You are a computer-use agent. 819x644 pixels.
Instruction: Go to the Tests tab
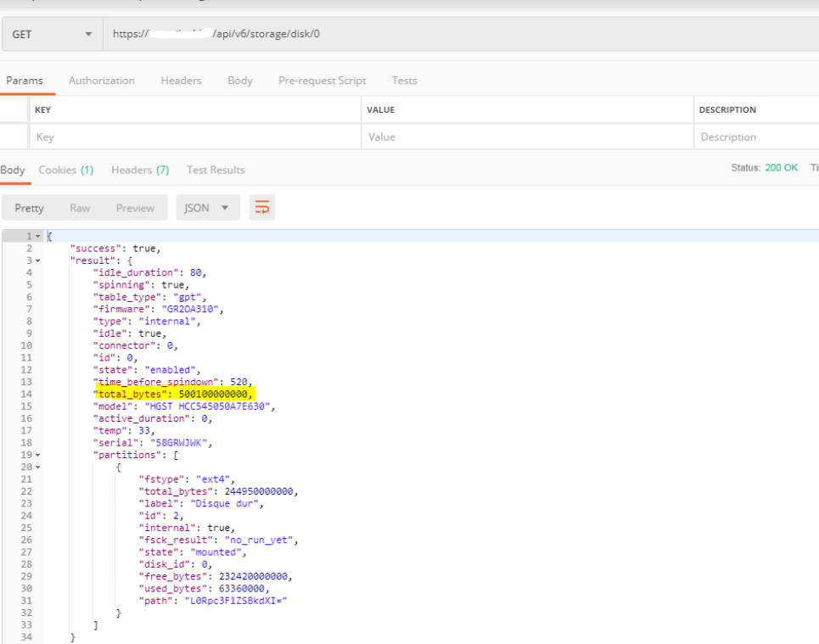coord(404,81)
